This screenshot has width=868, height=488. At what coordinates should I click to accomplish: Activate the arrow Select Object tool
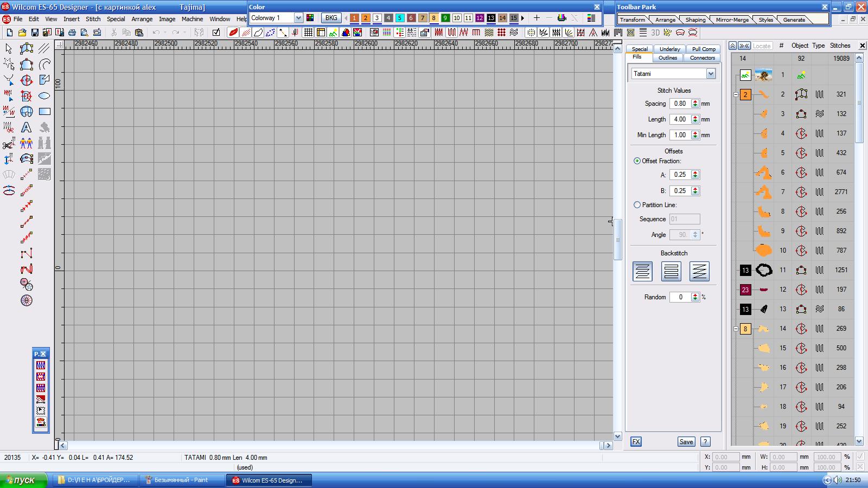(x=9, y=49)
